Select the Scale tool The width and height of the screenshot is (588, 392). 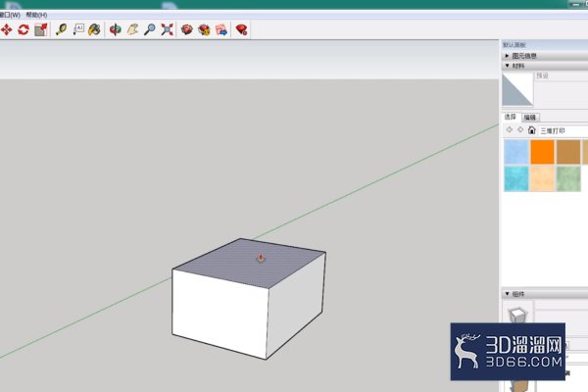[x=41, y=29]
